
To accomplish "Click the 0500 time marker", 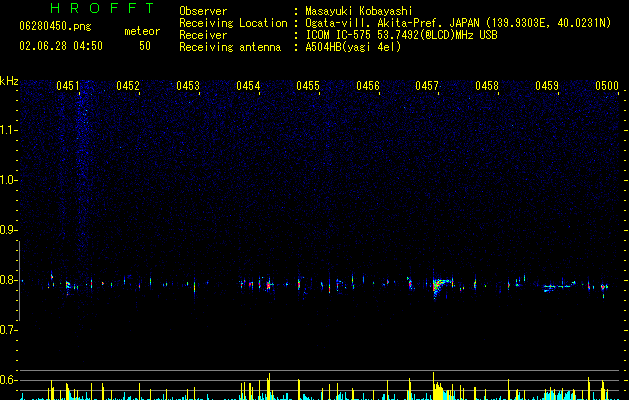I will pos(607,86).
